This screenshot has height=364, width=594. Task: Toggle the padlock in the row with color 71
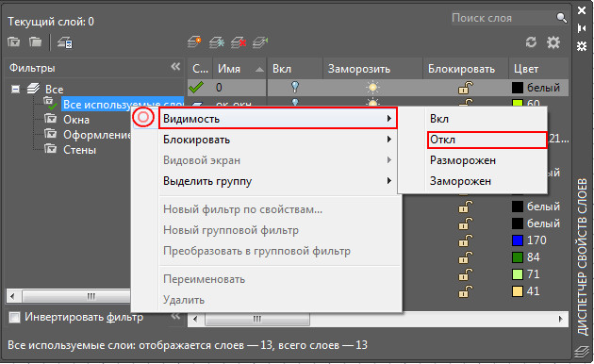pos(466,274)
